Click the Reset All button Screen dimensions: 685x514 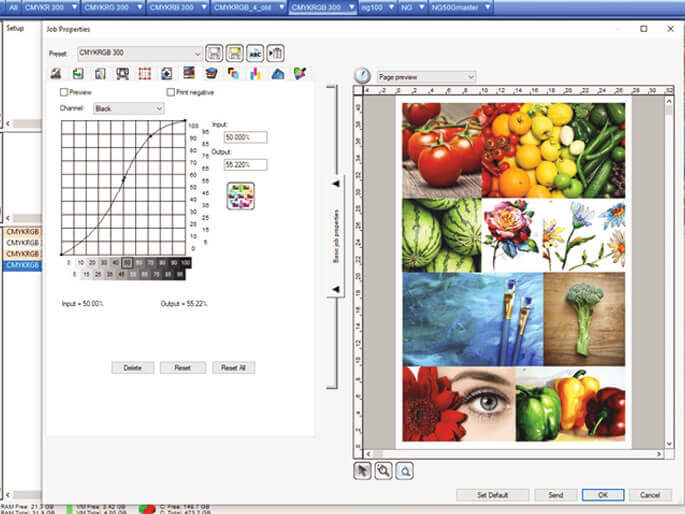[x=234, y=368]
